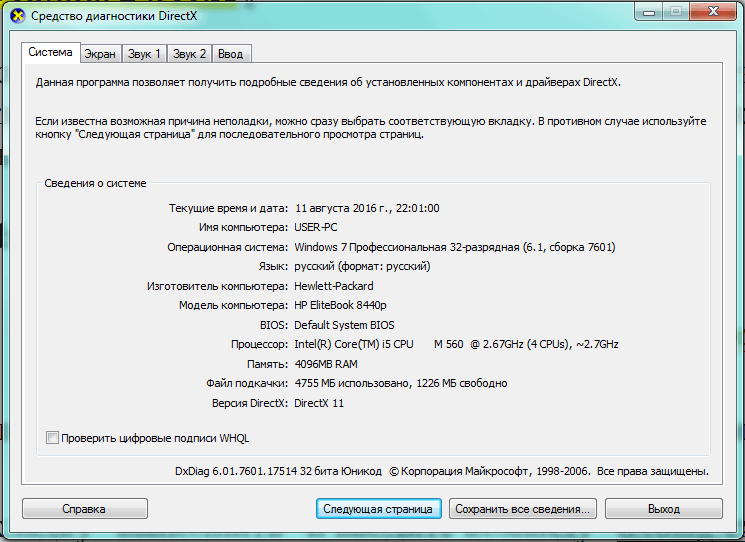Click the DirectX 11 version value

click(322, 403)
